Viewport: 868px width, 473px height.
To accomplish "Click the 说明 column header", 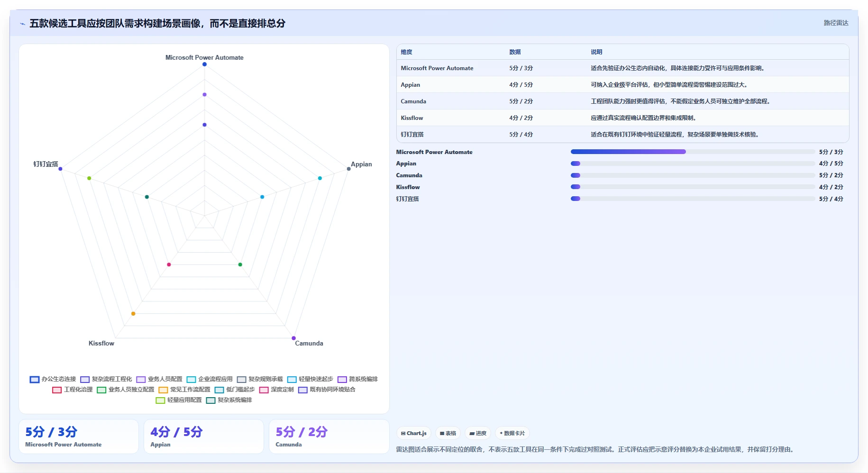I will 596,52.
